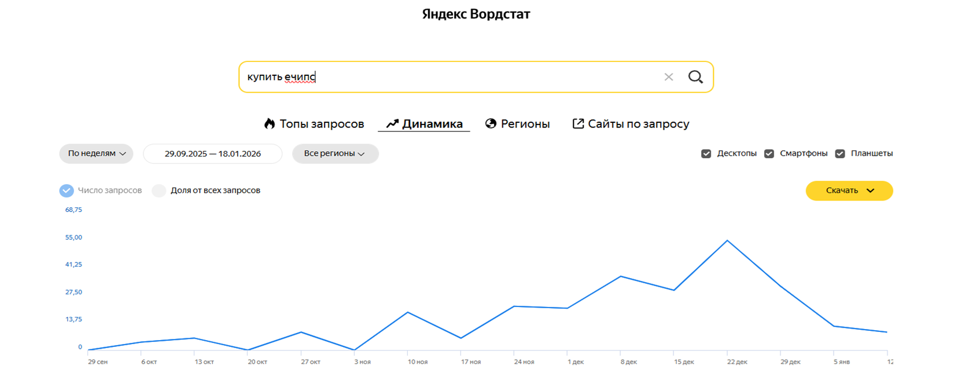Expand the Все регионы dropdown
The image size is (980, 380).
[335, 154]
